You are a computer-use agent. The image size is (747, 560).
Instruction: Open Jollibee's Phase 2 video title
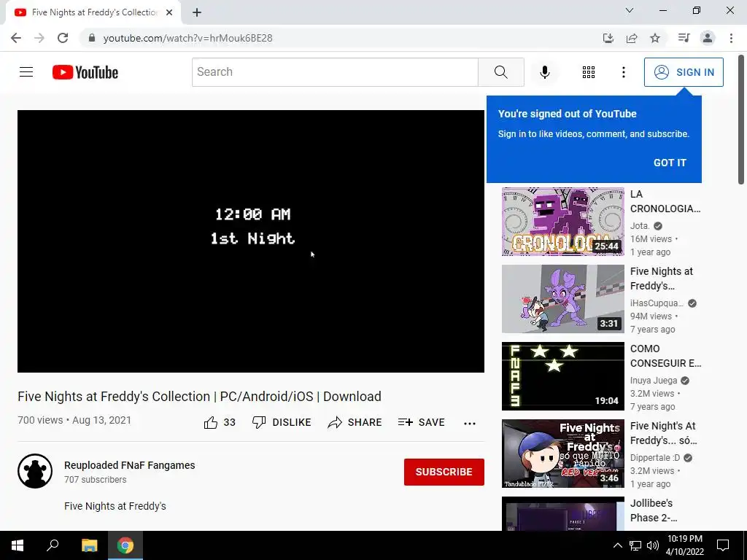click(654, 510)
